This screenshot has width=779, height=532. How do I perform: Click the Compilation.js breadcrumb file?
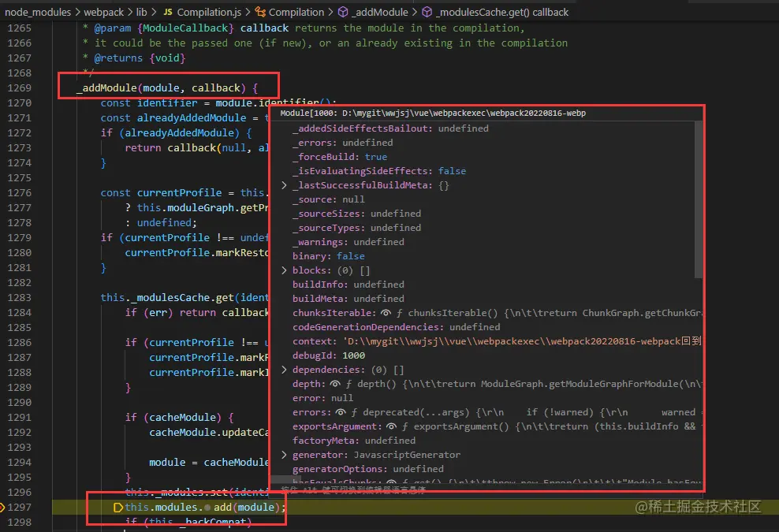(x=209, y=12)
